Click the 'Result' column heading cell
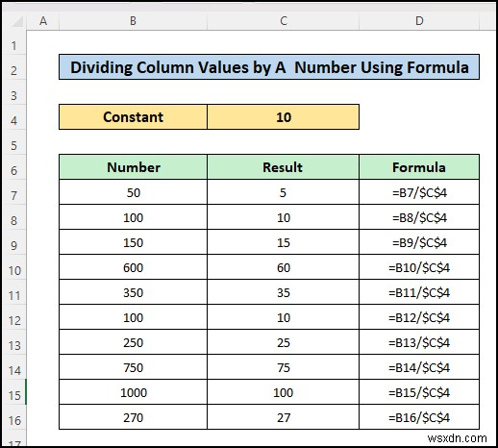 (x=284, y=167)
